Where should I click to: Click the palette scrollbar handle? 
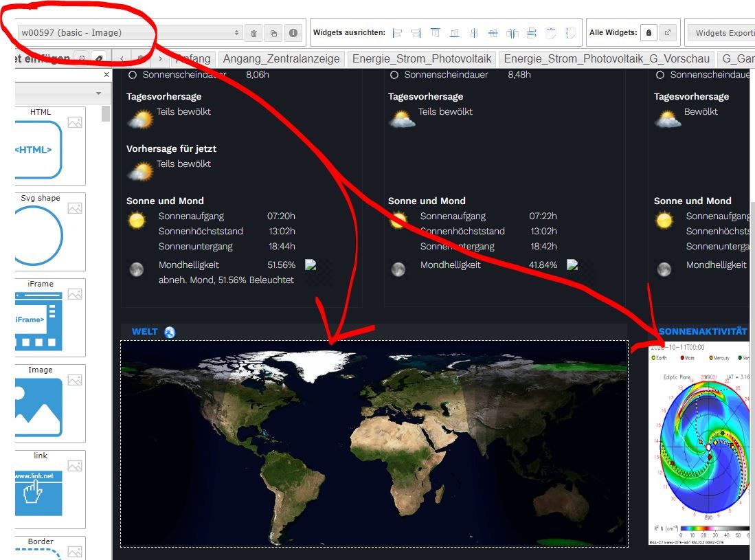pos(105,113)
